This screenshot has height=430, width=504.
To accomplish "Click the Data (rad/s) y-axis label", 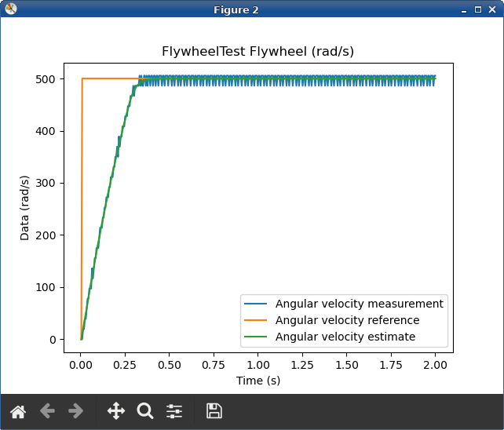I will (25, 208).
